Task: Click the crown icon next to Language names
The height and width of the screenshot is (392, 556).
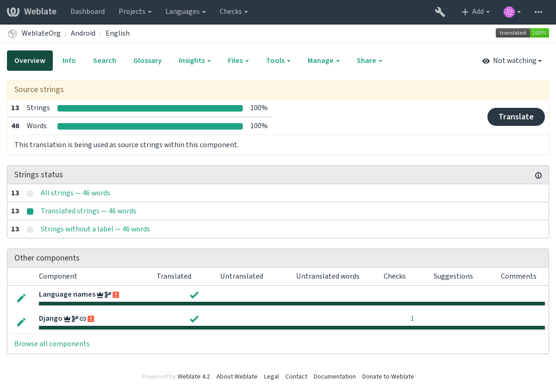Action: (100, 295)
